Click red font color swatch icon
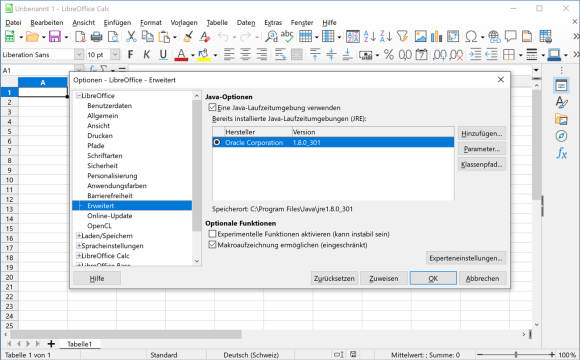The image size is (580, 360). click(x=181, y=55)
